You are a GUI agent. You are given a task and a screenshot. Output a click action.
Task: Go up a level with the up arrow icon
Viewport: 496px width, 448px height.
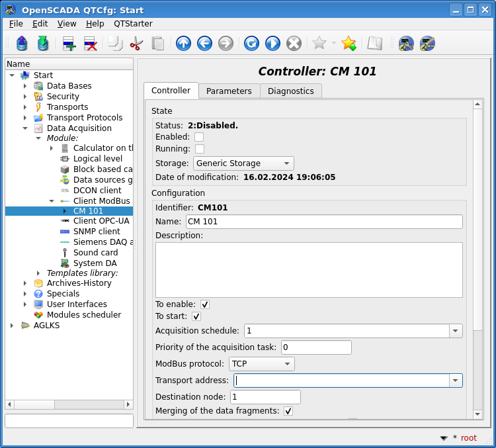[183, 44]
